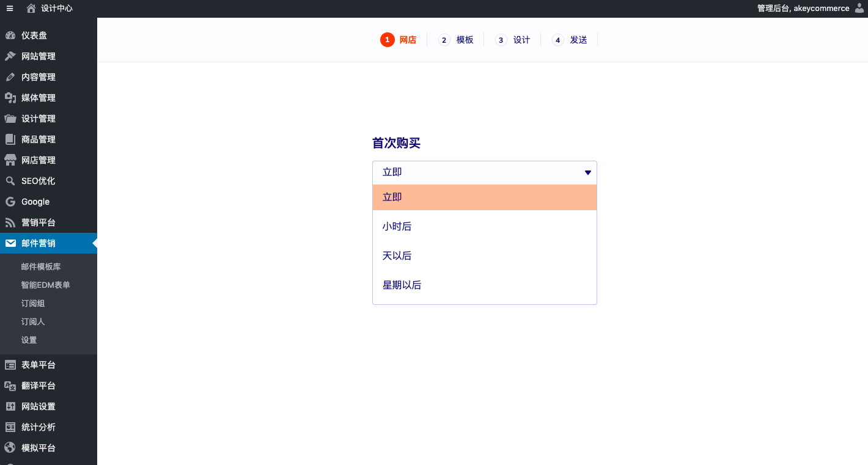Screen dimensions: 868x465
Task: Click the Google G icon
Action: (x=10, y=202)
